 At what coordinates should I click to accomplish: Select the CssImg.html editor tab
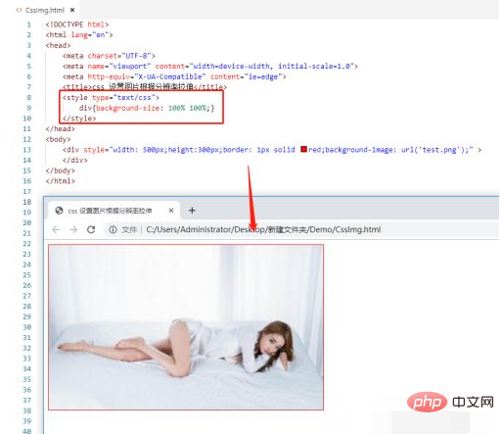[45, 10]
